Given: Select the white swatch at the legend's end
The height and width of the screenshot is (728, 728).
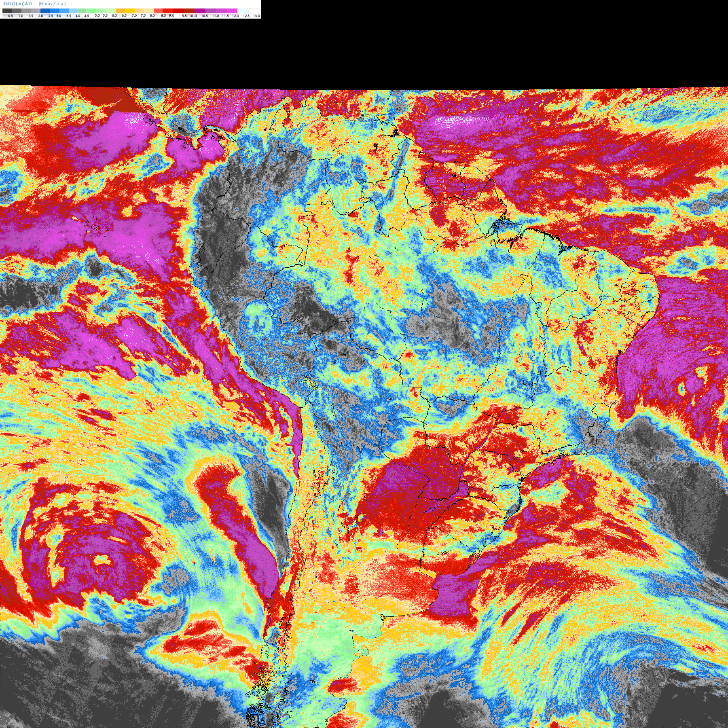Looking at the screenshot, I should pos(254,11).
